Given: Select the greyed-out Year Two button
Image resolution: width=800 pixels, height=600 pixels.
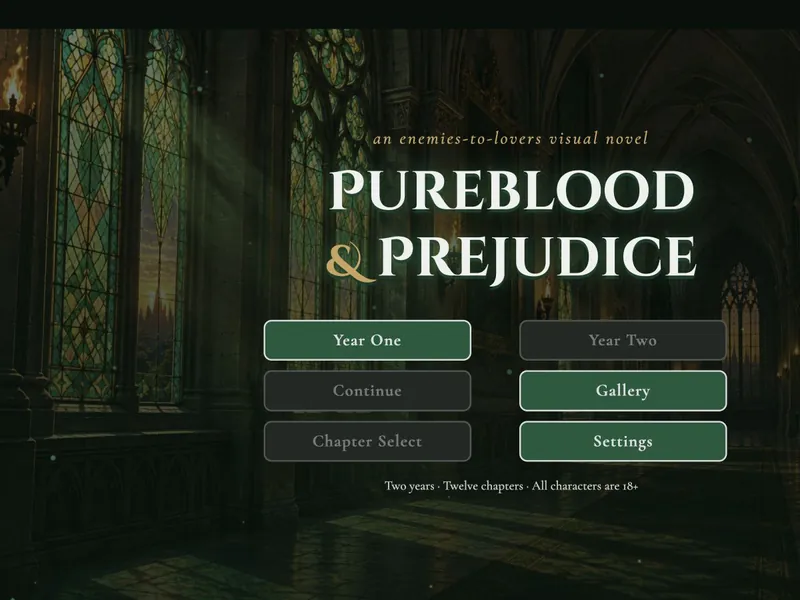Looking at the screenshot, I should click(x=622, y=340).
